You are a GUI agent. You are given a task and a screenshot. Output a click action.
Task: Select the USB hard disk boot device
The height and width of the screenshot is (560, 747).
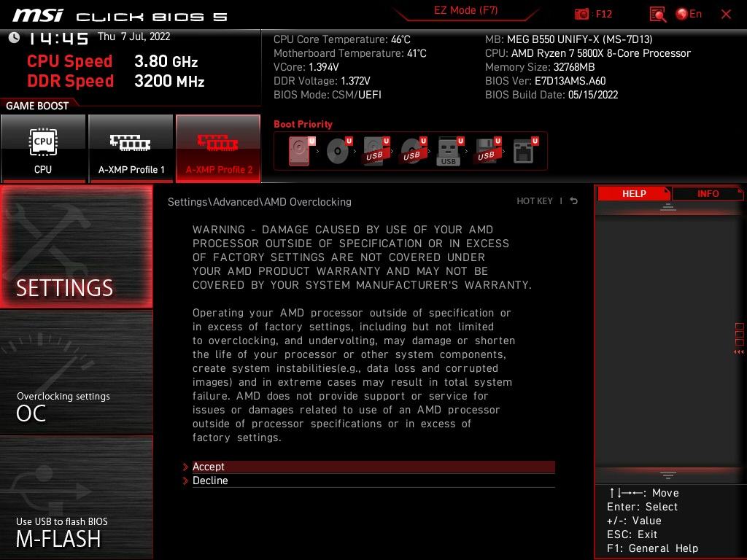pyautogui.click(x=376, y=151)
